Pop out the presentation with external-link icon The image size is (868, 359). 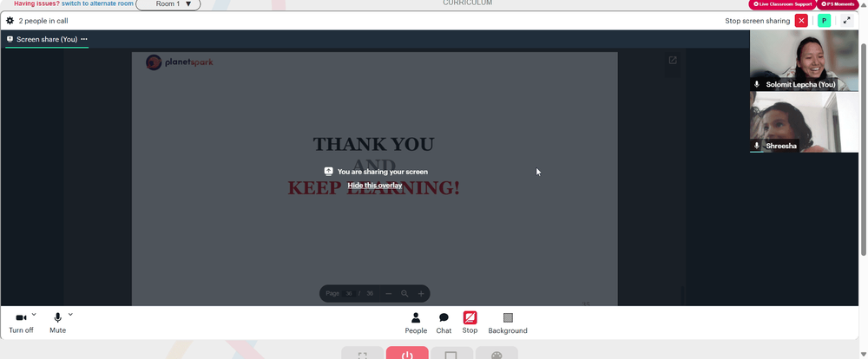tap(673, 61)
